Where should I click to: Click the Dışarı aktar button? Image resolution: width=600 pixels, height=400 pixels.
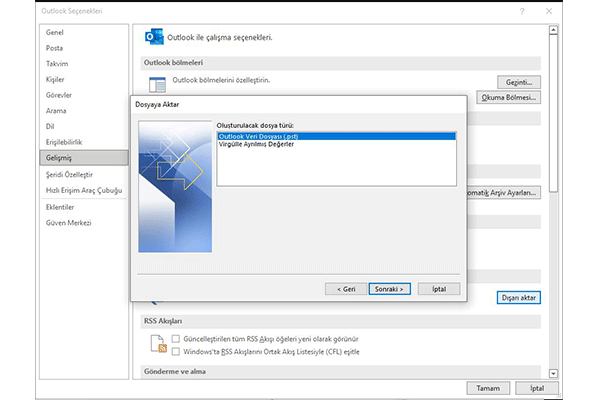518,298
